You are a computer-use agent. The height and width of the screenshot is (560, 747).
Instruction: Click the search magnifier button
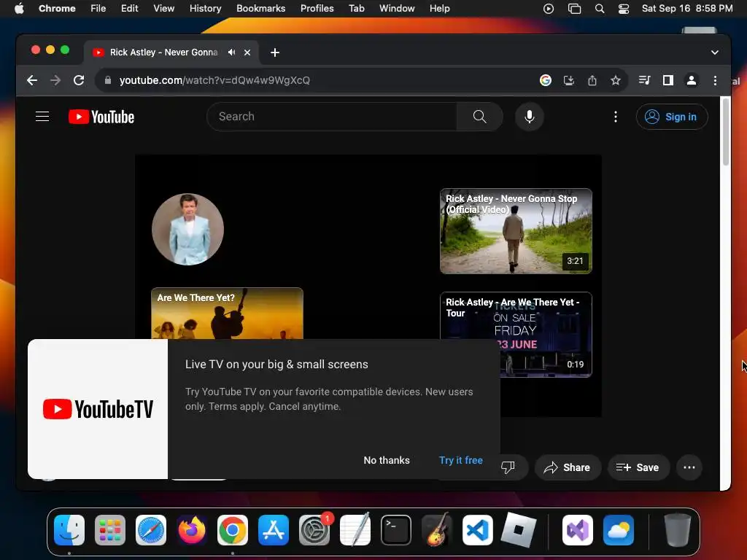(x=480, y=117)
